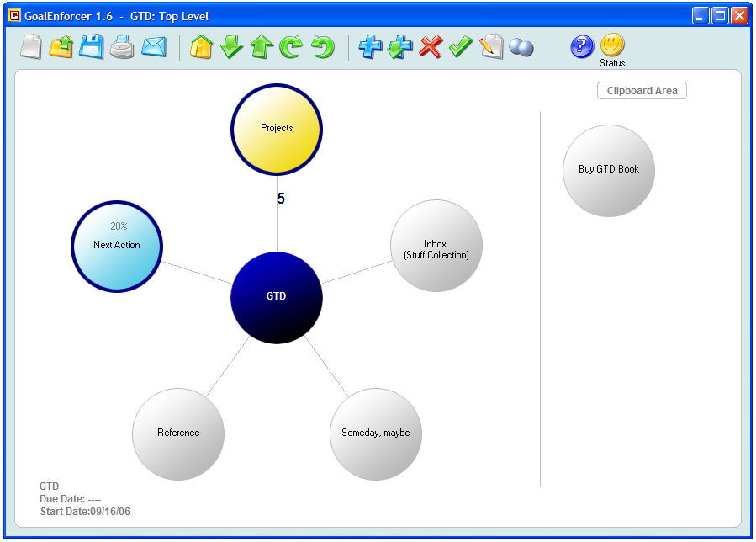The width and height of the screenshot is (756, 542).
Task: Select the Buy GTD Book clipboard bubble
Action: (x=609, y=171)
